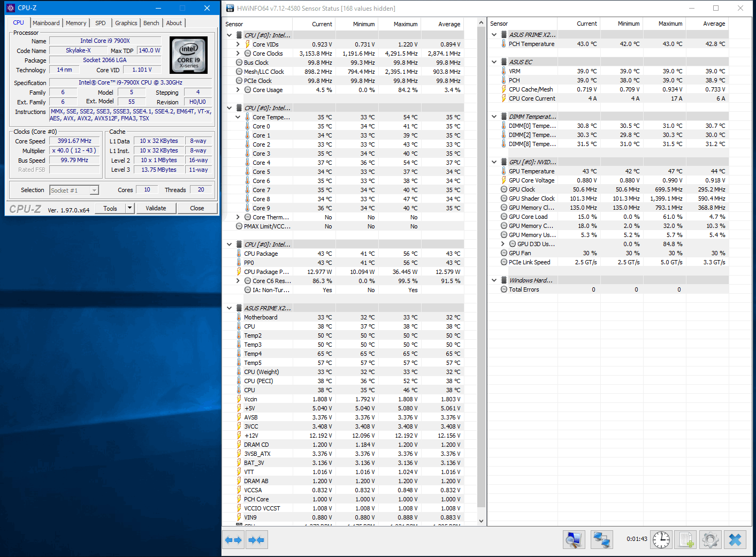Click the Average column header in right sensor panel
756x557 pixels.
[707, 24]
